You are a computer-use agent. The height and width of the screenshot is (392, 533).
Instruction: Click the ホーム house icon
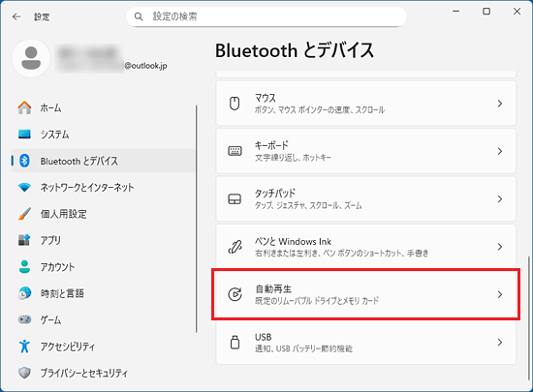pos(24,108)
